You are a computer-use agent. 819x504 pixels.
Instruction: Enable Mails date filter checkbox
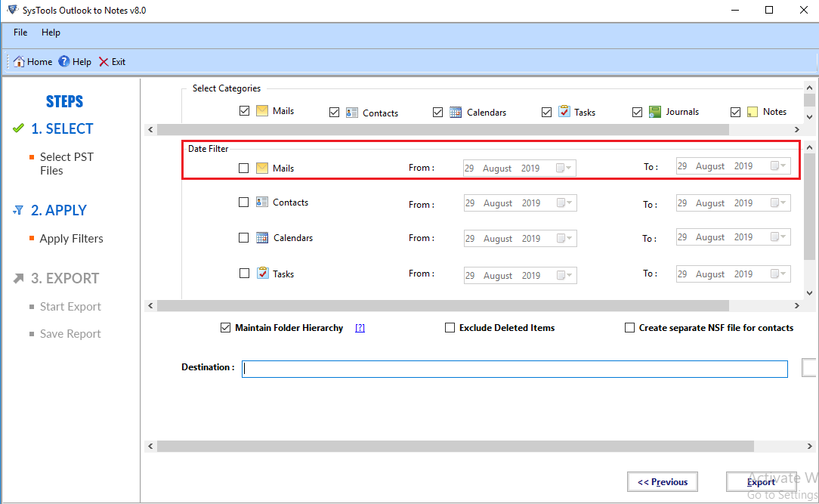tap(243, 169)
